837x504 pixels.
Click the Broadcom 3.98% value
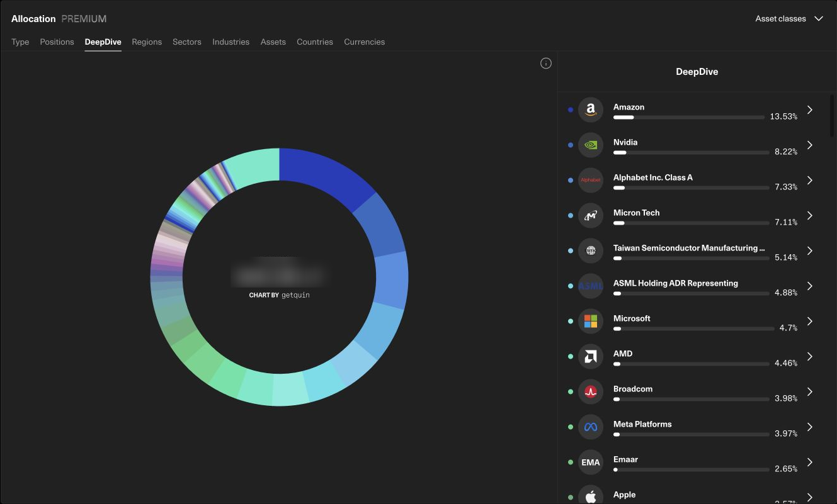pyautogui.click(x=786, y=398)
